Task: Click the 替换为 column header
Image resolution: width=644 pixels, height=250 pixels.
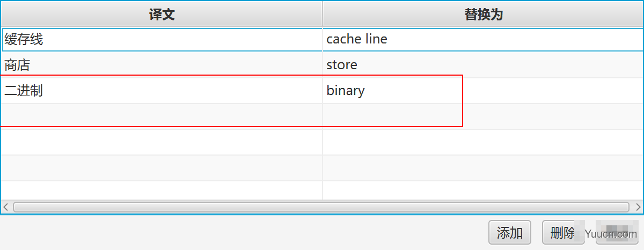Action: pos(483,14)
